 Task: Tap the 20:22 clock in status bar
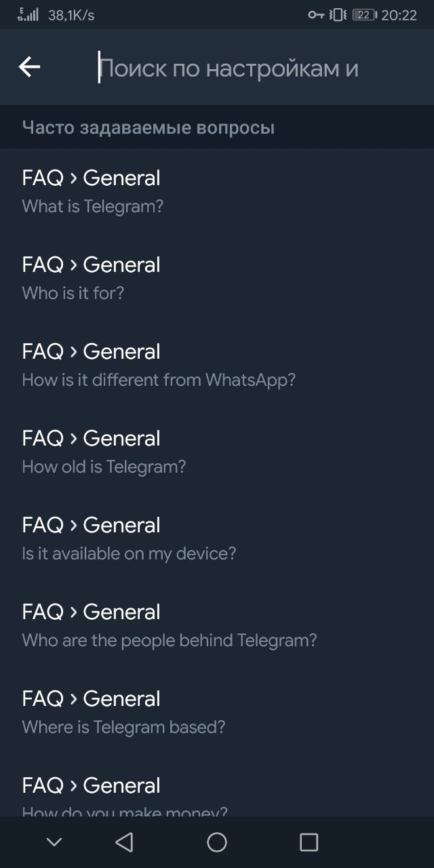[399, 15]
